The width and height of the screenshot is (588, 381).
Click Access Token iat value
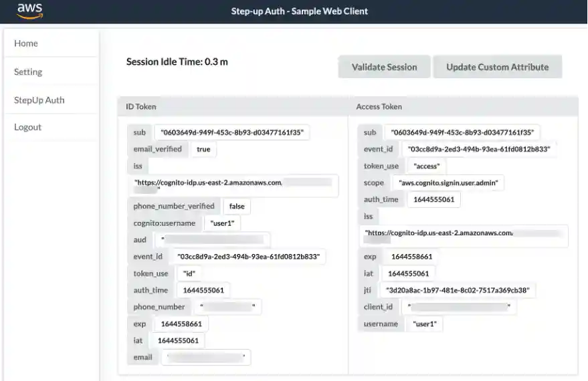coord(408,273)
